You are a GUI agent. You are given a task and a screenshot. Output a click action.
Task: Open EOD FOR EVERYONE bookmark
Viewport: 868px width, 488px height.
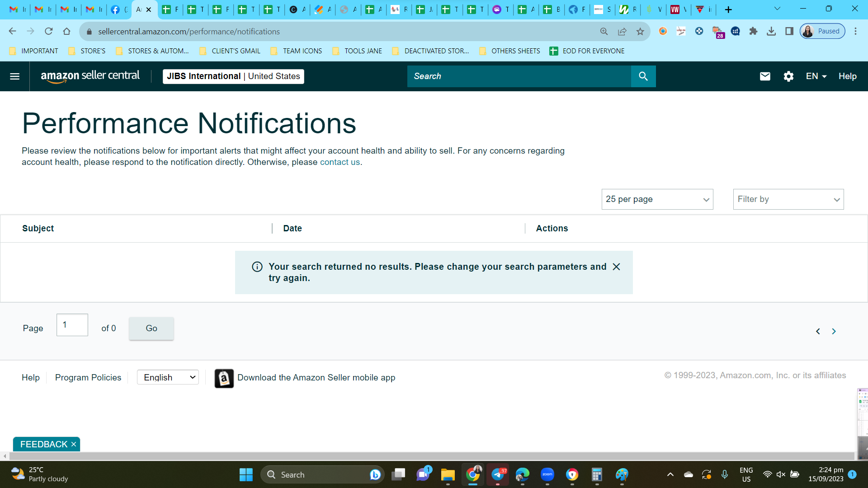[x=587, y=51]
